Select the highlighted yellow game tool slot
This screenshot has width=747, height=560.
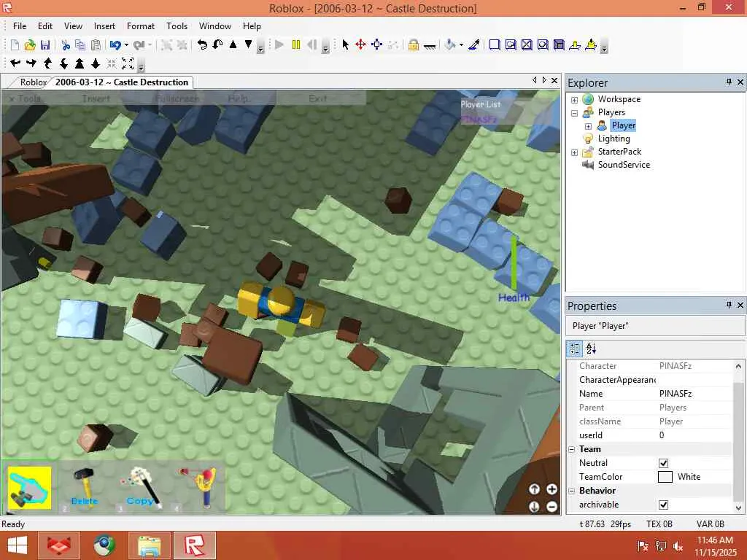point(29,488)
